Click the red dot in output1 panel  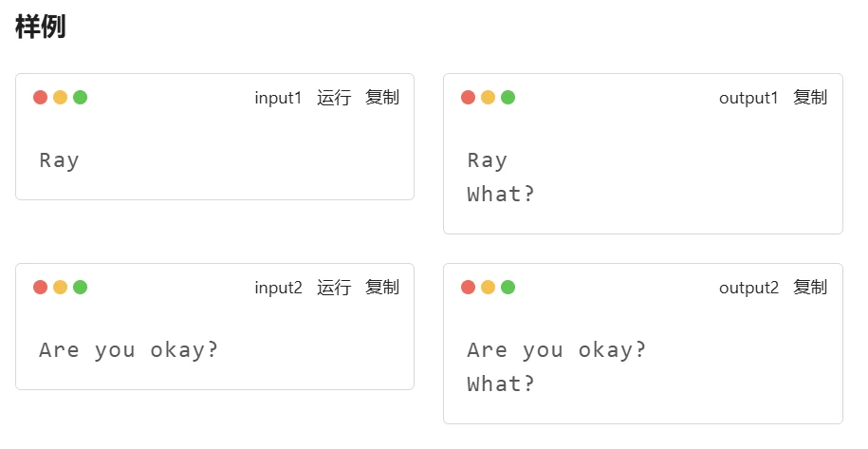tap(469, 98)
